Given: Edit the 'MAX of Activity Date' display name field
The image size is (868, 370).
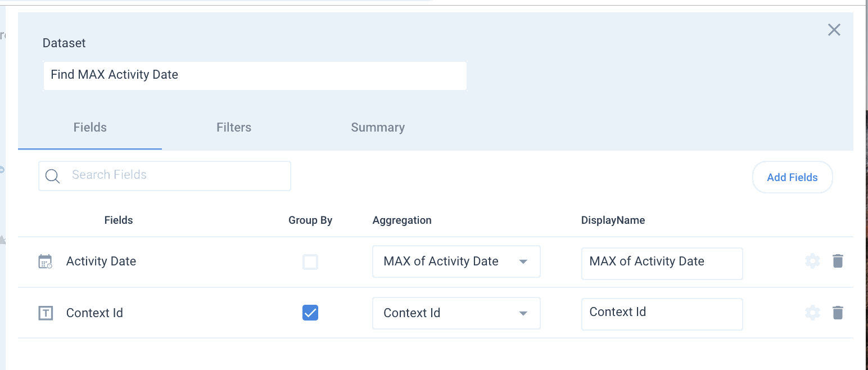Looking at the screenshot, I should click(662, 263).
